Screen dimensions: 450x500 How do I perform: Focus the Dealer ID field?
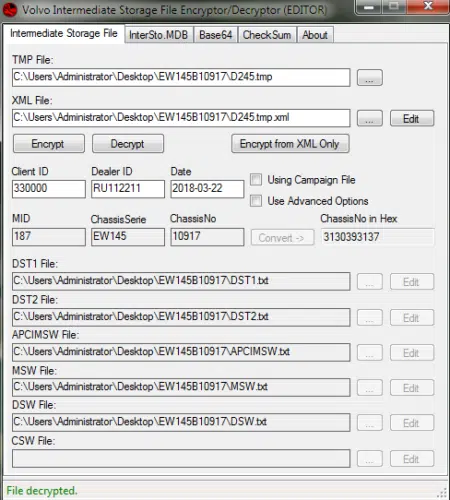point(128,189)
